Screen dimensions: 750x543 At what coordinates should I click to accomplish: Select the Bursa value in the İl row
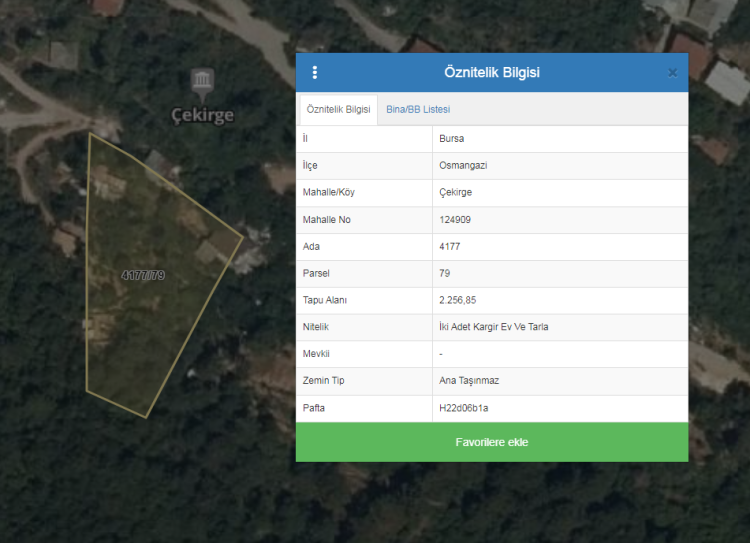[x=452, y=139]
